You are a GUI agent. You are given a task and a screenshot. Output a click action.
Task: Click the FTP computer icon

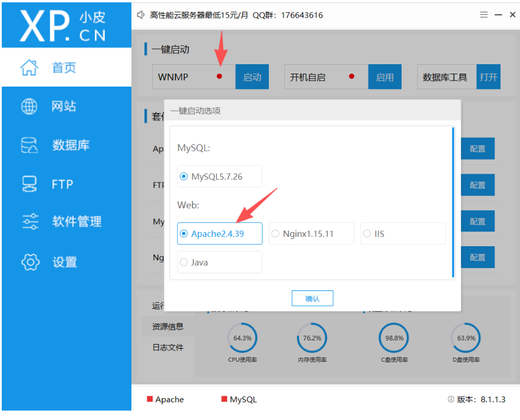[x=29, y=184]
